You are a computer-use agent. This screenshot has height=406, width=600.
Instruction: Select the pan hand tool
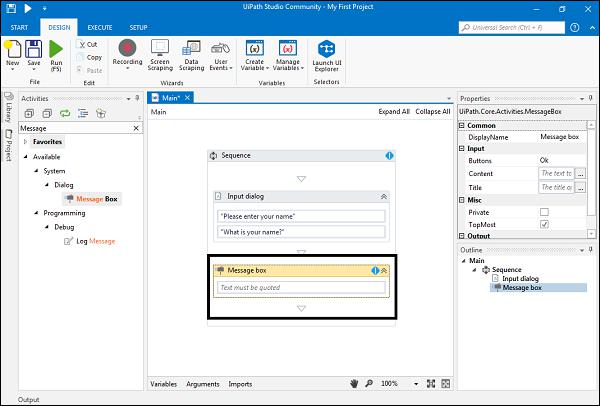tap(354, 383)
